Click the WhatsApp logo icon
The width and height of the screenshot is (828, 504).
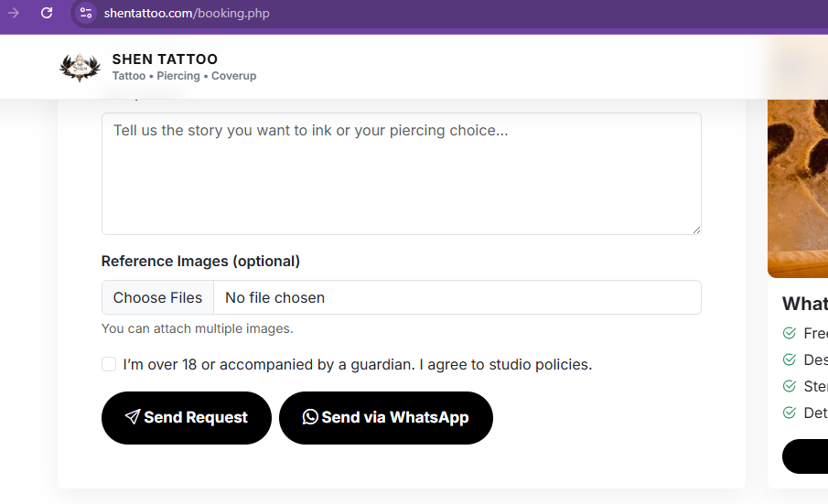[310, 417]
